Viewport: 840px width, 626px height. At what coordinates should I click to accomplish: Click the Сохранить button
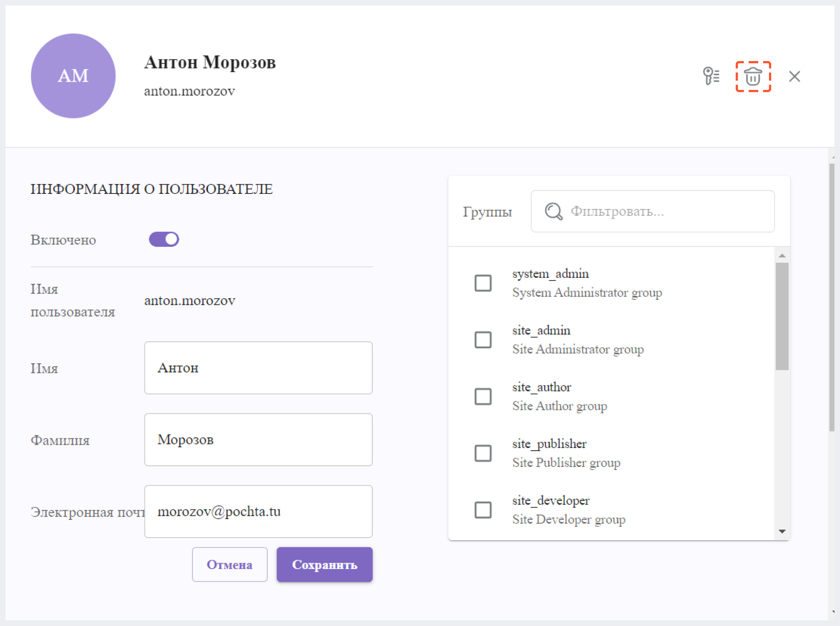[325, 565]
